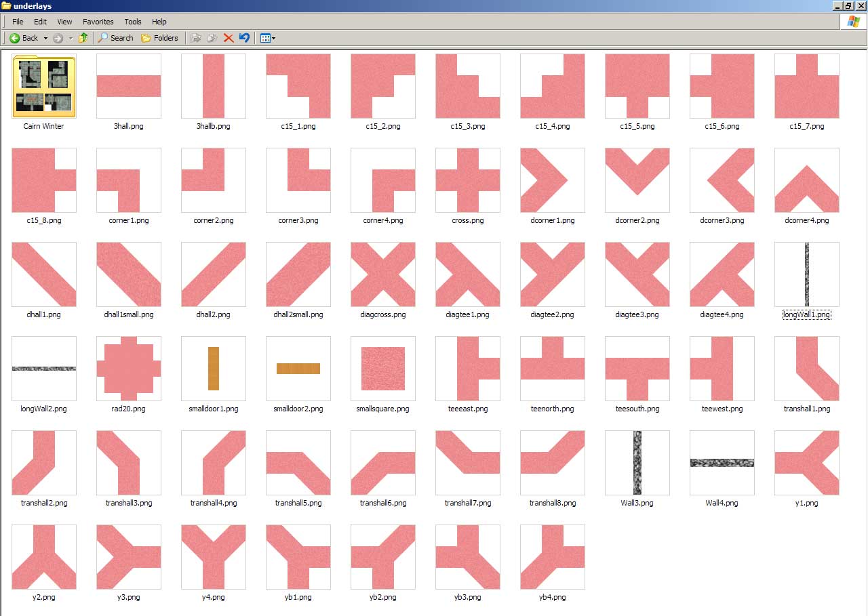Click the grayed Forward arrow icon
This screenshot has height=616, width=868.
(x=58, y=38)
